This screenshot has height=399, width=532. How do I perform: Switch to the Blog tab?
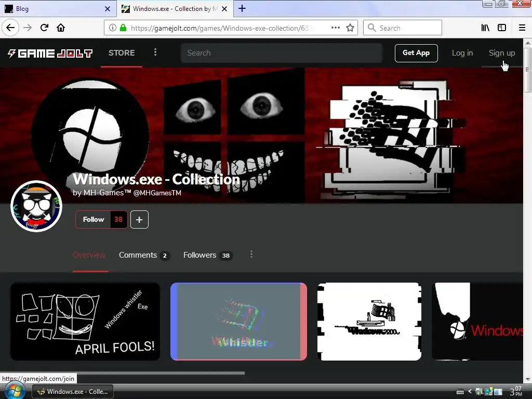(58, 9)
